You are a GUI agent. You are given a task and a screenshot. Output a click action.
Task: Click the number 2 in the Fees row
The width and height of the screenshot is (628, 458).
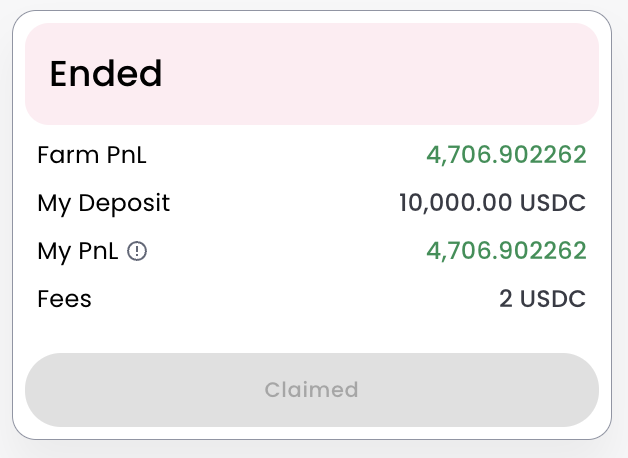[x=506, y=299]
